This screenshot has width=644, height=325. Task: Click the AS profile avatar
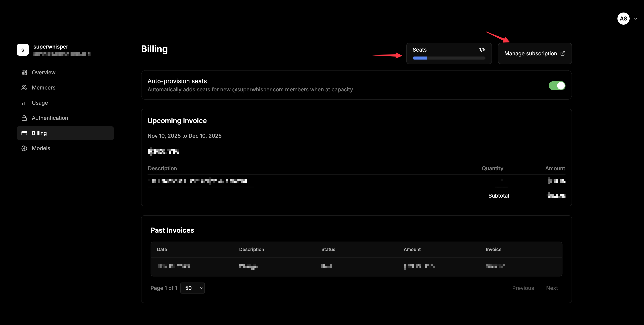click(x=623, y=19)
